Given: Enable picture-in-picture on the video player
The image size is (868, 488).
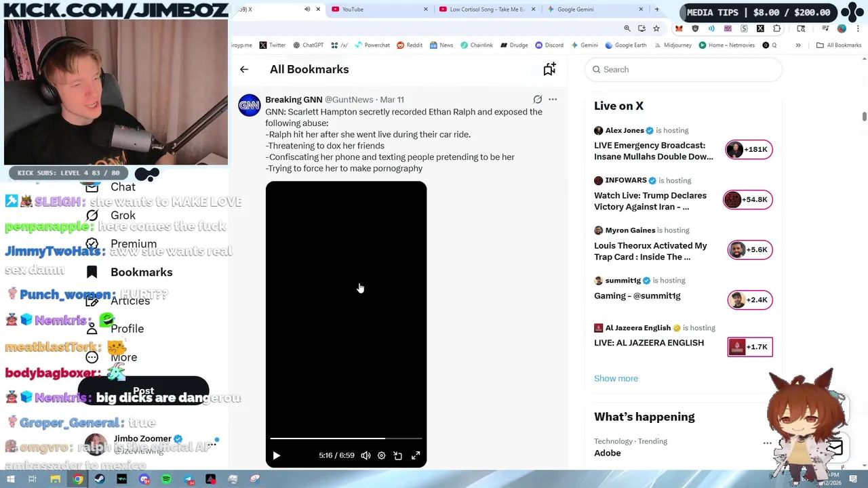Looking at the screenshot, I should click(398, 455).
